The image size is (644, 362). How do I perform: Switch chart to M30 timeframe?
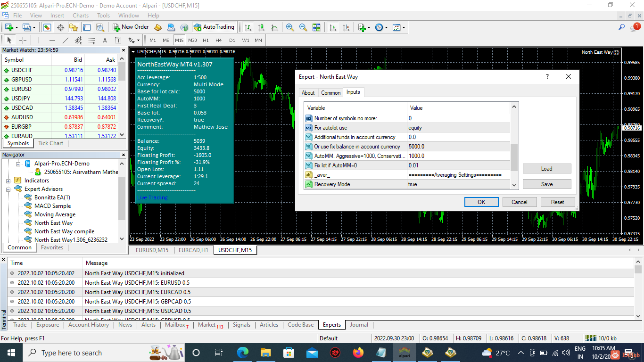pos(192,40)
